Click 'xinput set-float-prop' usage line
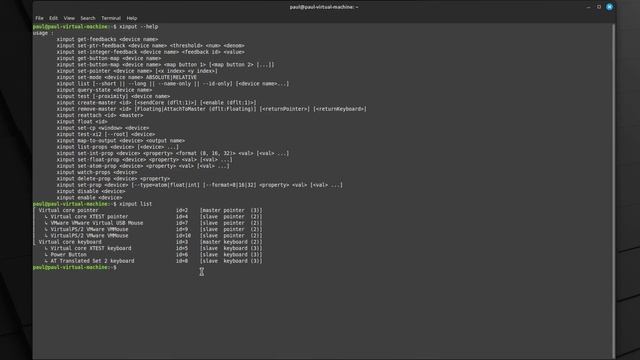 (144, 160)
